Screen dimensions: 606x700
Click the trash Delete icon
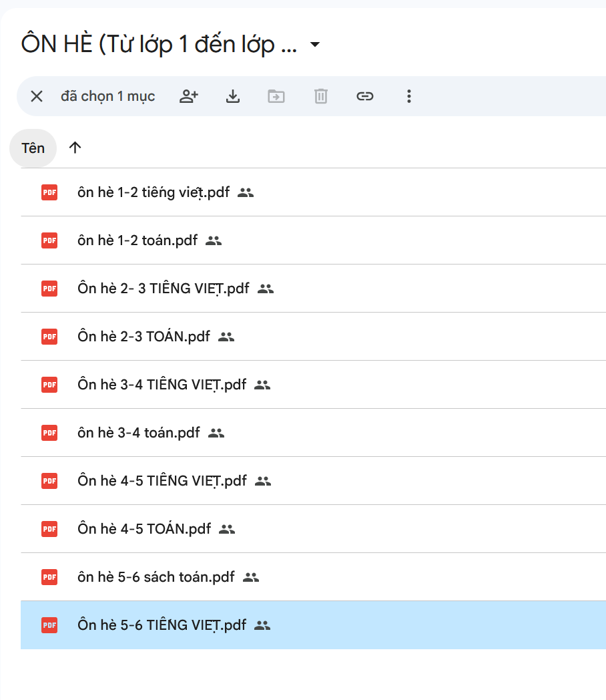pyautogui.click(x=321, y=96)
